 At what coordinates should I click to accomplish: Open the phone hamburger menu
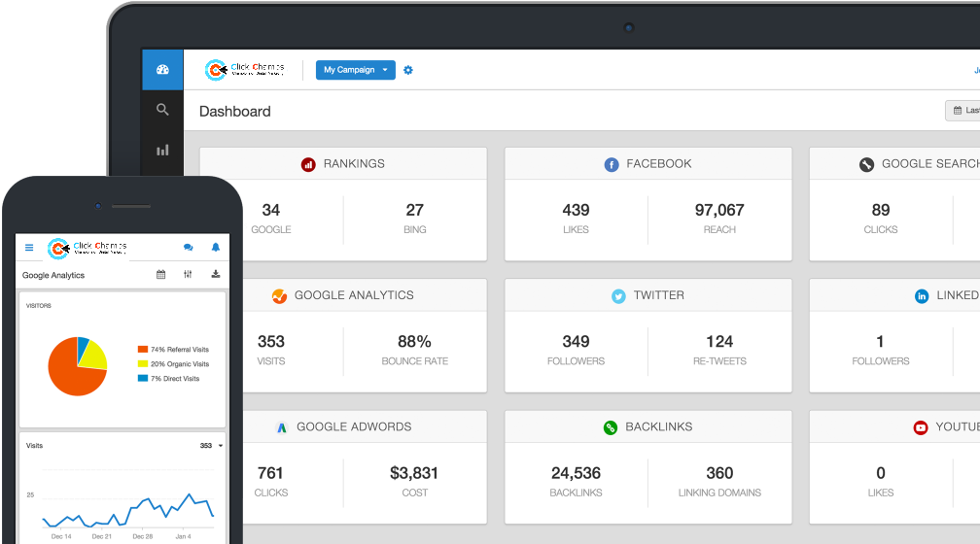tap(29, 248)
